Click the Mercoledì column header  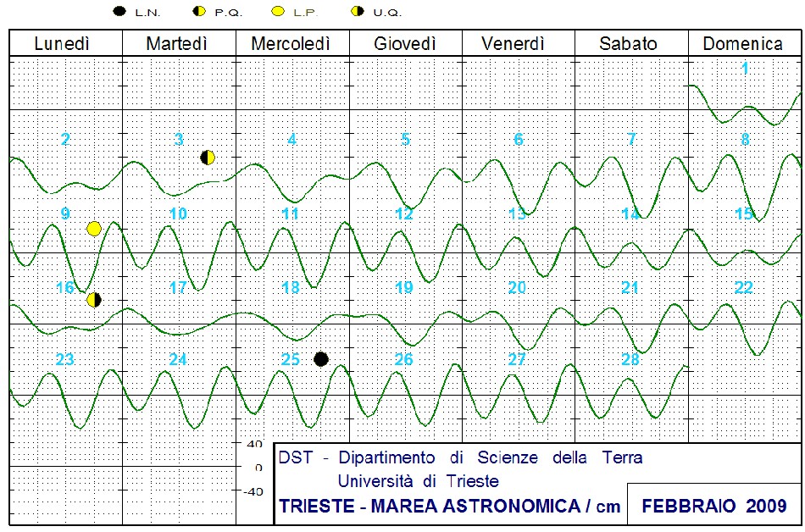pos(291,43)
